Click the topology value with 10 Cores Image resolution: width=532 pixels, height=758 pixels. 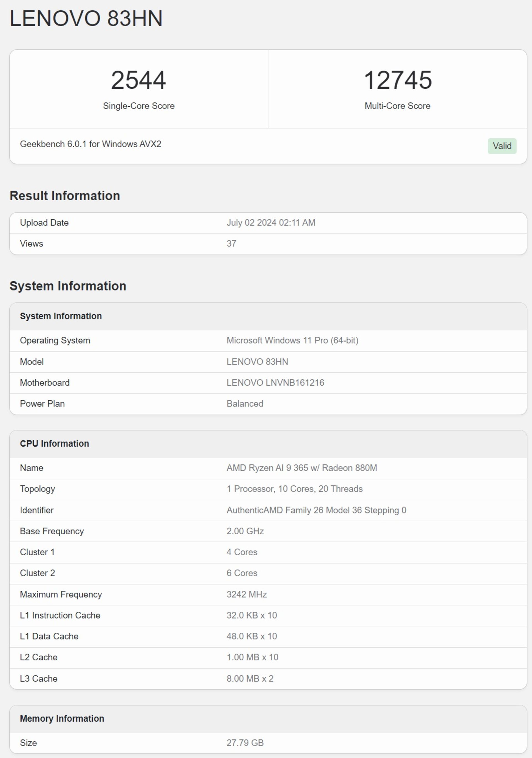coord(294,489)
